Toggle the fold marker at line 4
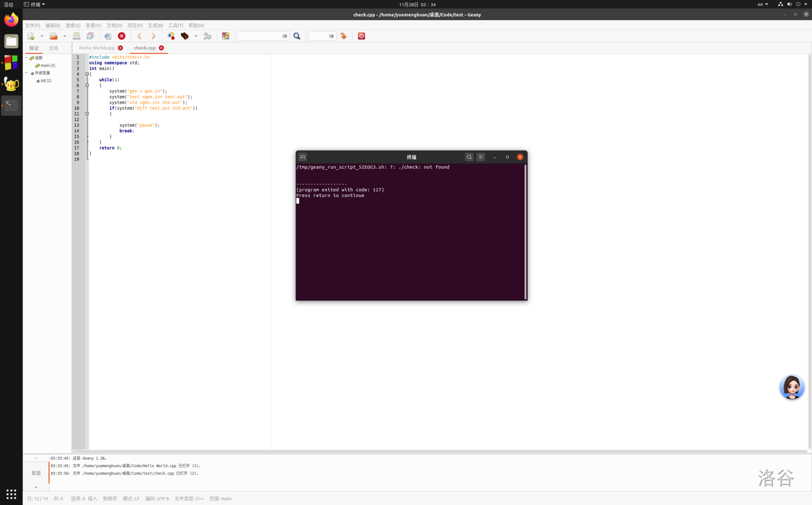 [87, 74]
